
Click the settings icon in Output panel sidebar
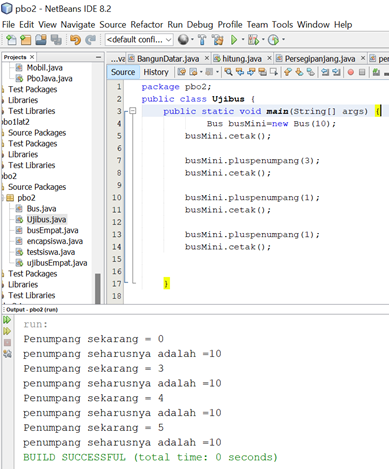pyautogui.click(x=7, y=354)
